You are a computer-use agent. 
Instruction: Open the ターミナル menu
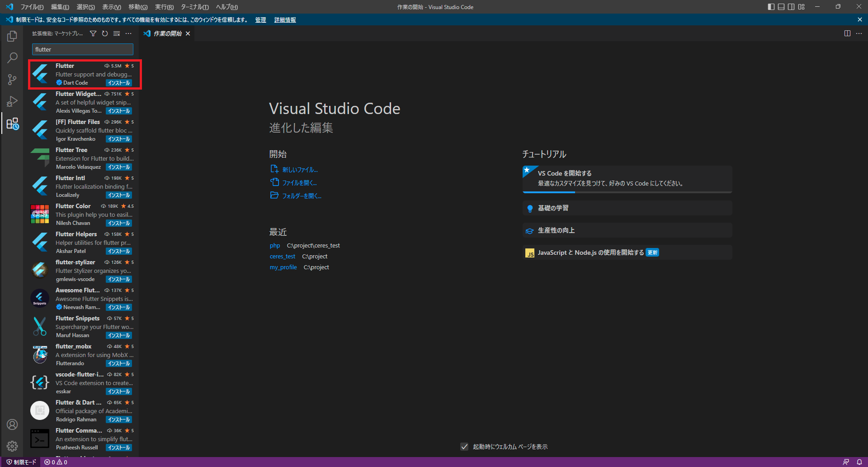tap(195, 7)
